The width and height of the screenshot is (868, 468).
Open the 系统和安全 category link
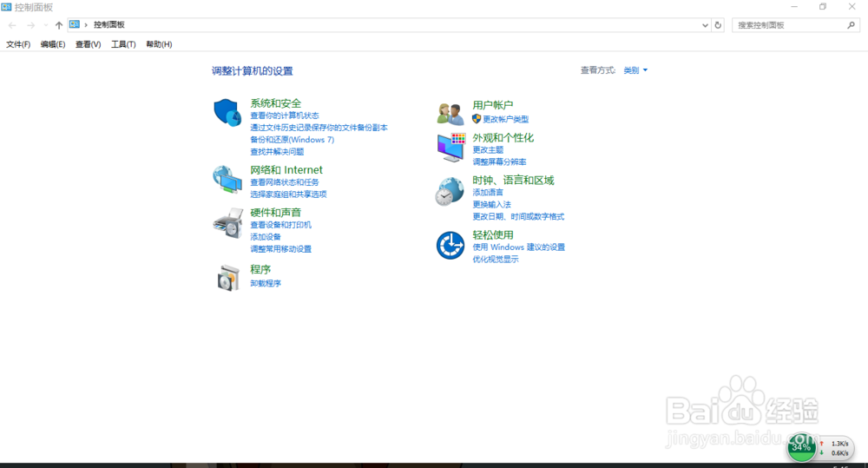pos(276,103)
